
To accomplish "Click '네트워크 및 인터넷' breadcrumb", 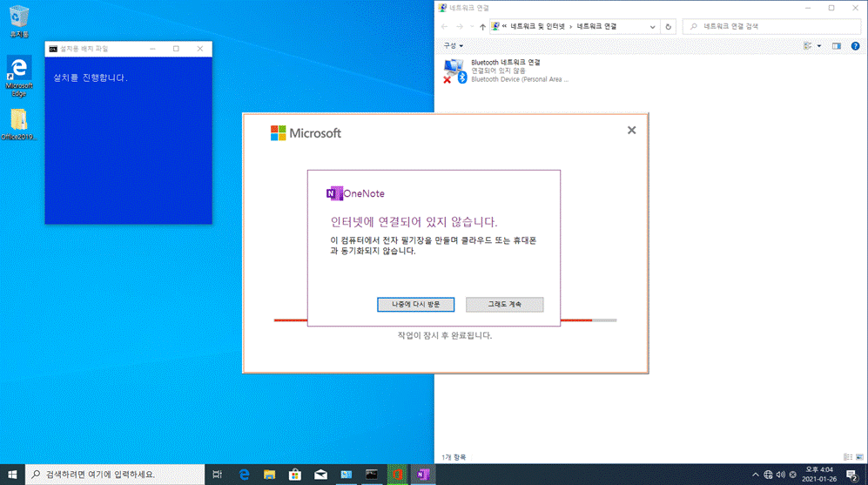I will tap(537, 27).
